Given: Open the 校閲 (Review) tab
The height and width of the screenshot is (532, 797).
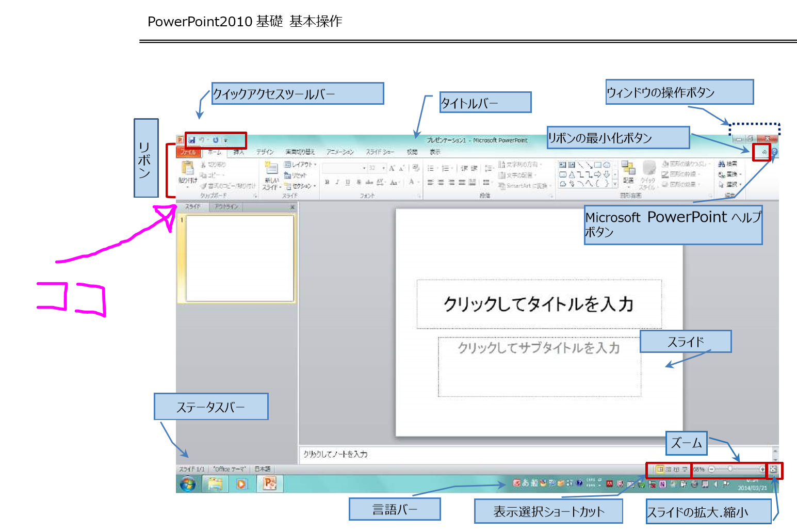Looking at the screenshot, I should (412, 152).
